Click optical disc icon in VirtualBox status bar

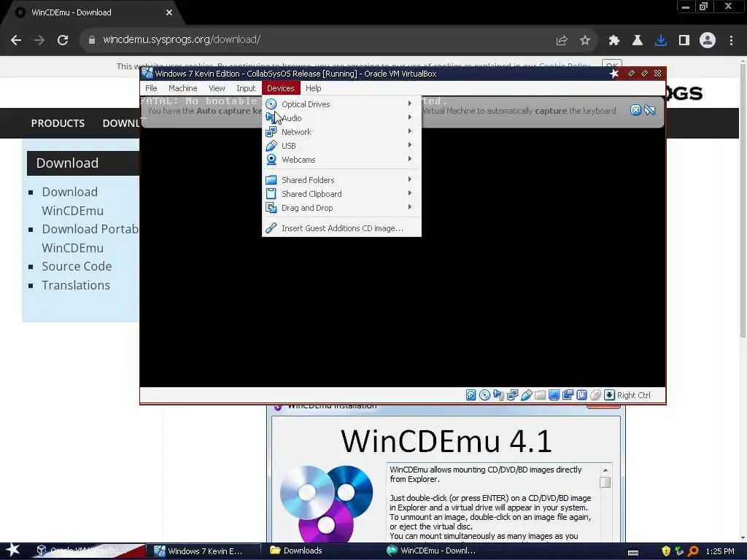(x=484, y=394)
